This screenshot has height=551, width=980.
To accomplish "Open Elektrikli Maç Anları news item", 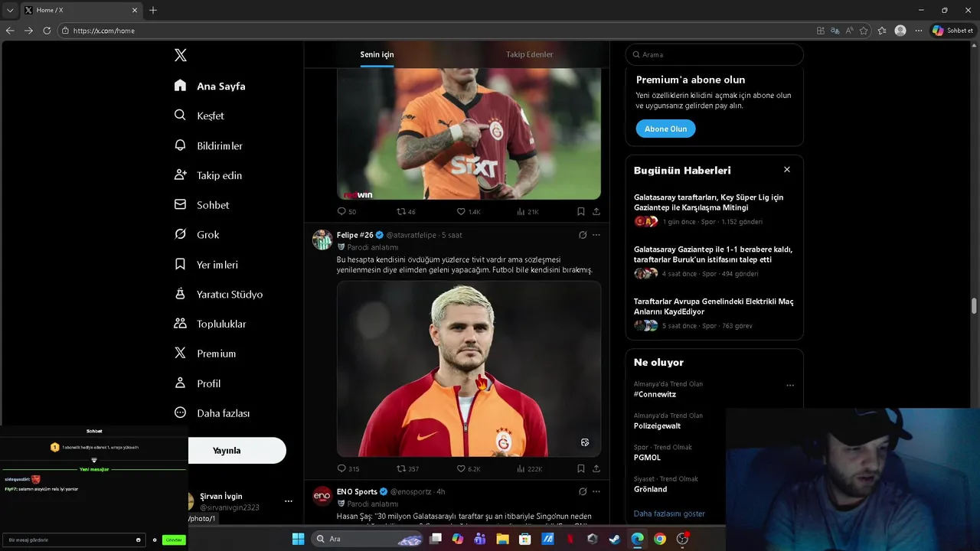I will 714,314.
